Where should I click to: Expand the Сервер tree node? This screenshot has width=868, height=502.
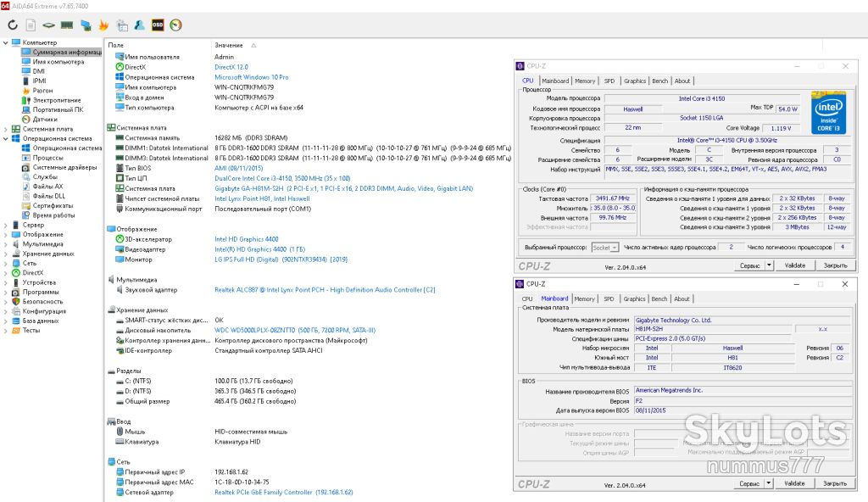coord(6,225)
